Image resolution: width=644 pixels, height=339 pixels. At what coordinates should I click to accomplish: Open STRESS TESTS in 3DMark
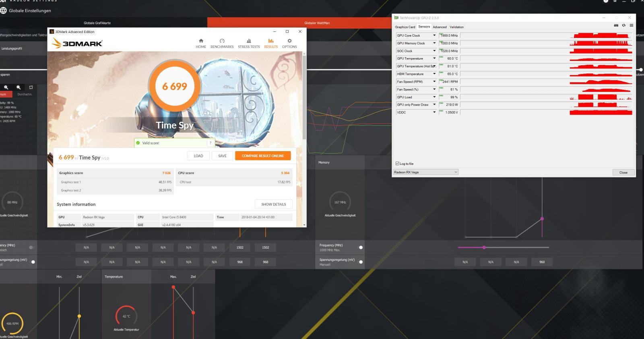click(249, 43)
